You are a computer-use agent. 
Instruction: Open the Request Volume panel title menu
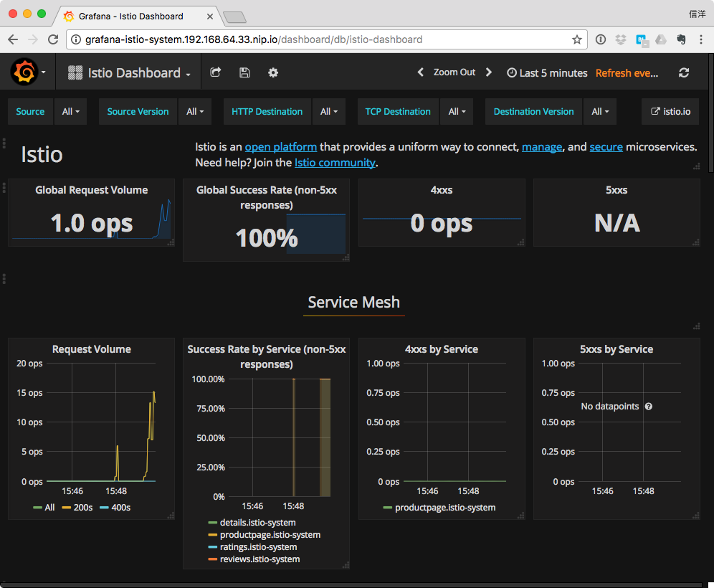click(x=92, y=349)
